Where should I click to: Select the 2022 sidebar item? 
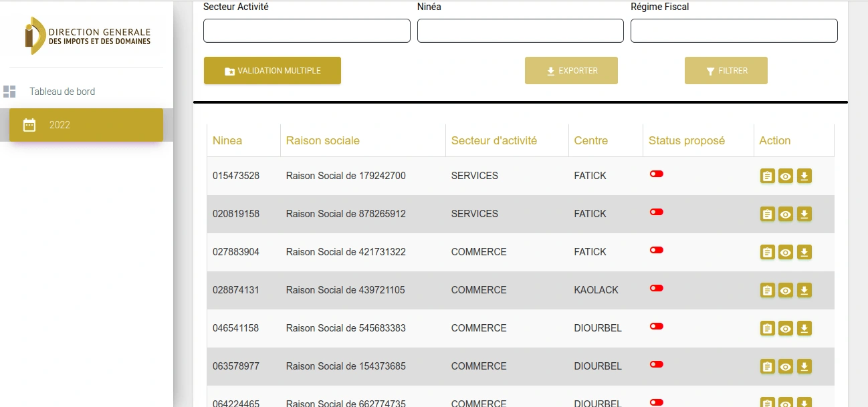(x=86, y=125)
